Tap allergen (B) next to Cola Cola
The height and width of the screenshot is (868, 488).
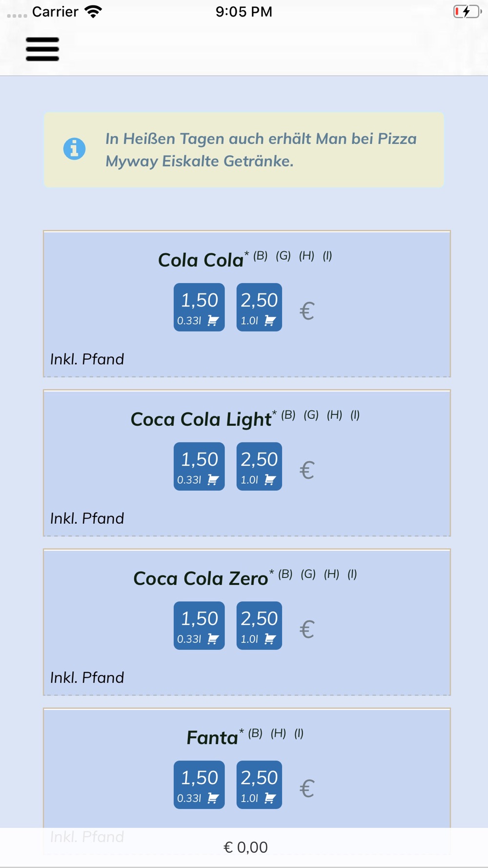(x=260, y=255)
